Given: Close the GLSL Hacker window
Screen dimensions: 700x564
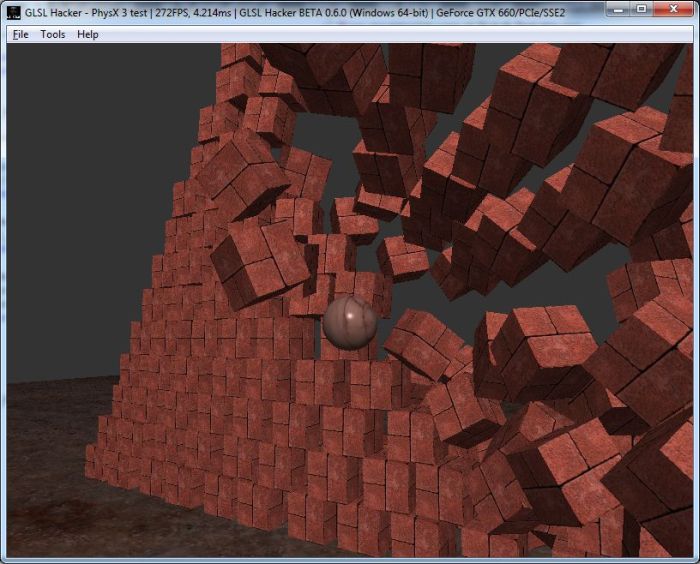Looking at the screenshot, I should (x=674, y=8).
